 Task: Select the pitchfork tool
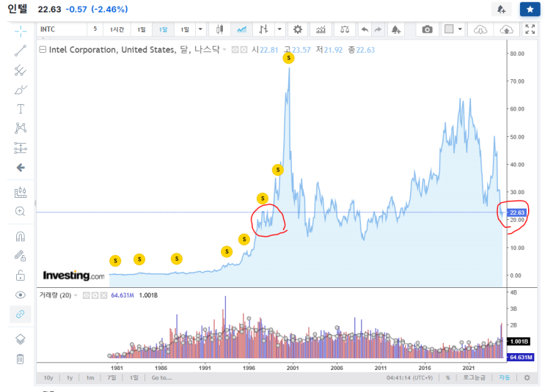(21, 70)
